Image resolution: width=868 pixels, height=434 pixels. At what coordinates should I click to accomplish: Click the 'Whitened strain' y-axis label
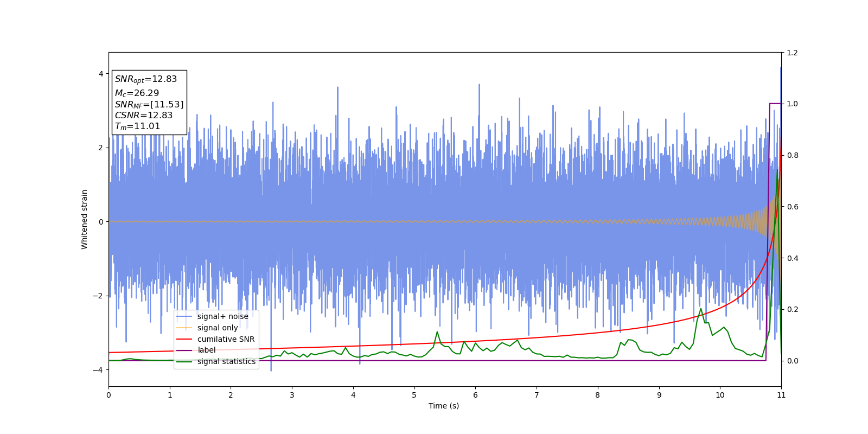[85, 219]
